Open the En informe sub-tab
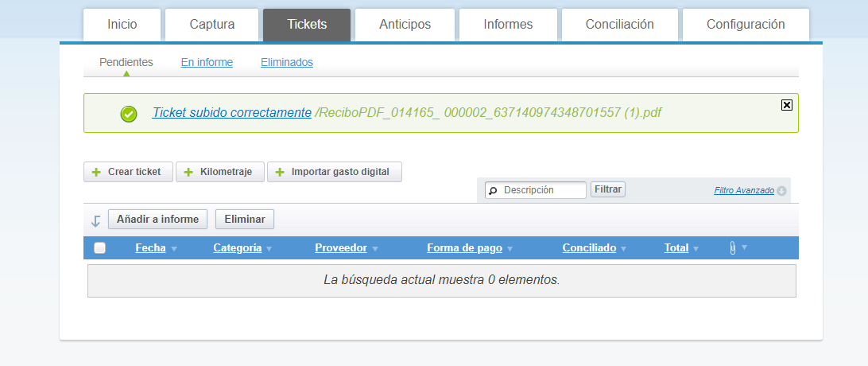This screenshot has width=868, height=366. 207,62
